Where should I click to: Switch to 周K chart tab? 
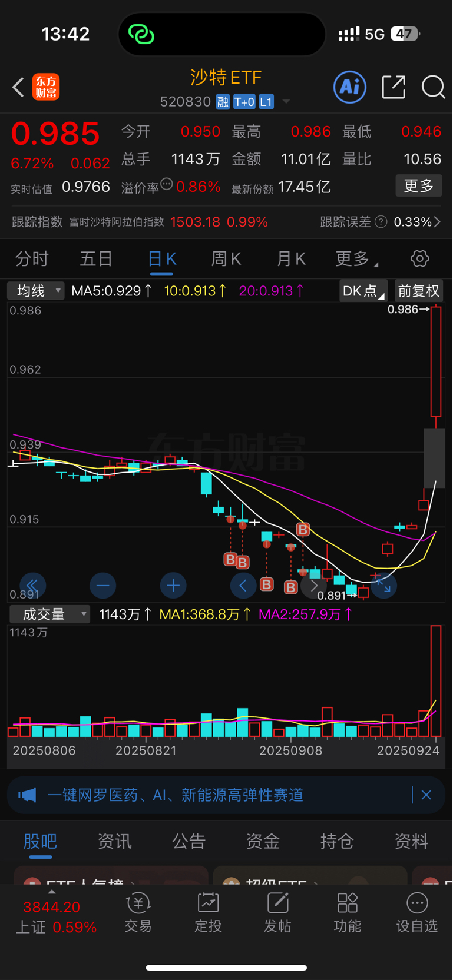pyautogui.click(x=226, y=258)
